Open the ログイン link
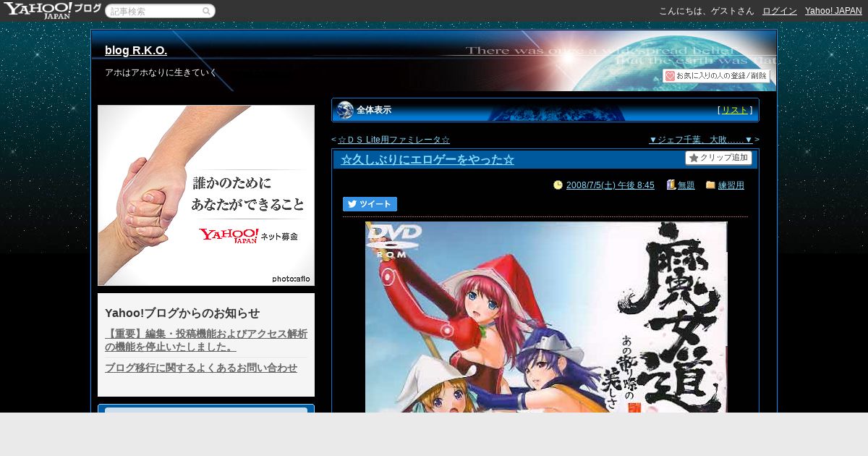Screen dimensions: 868x456 tap(780, 11)
